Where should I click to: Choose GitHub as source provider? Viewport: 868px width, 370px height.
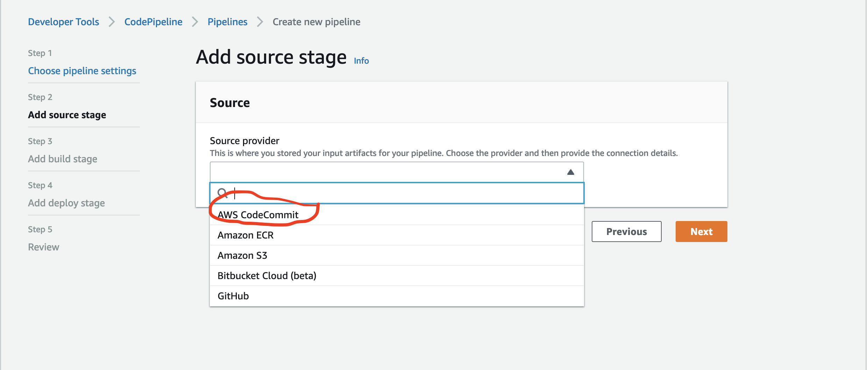[x=233, y=296]
